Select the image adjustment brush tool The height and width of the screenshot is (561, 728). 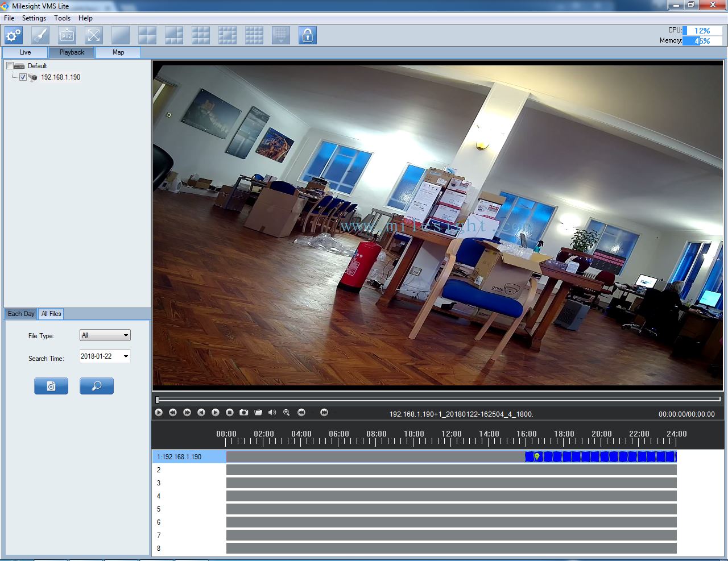(40, 35)
